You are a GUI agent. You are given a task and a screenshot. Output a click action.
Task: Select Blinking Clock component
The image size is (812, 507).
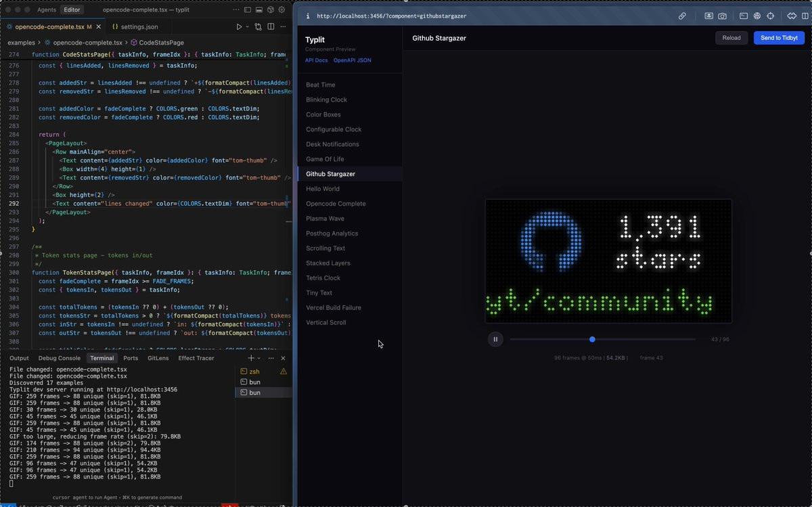pos(351,100)
